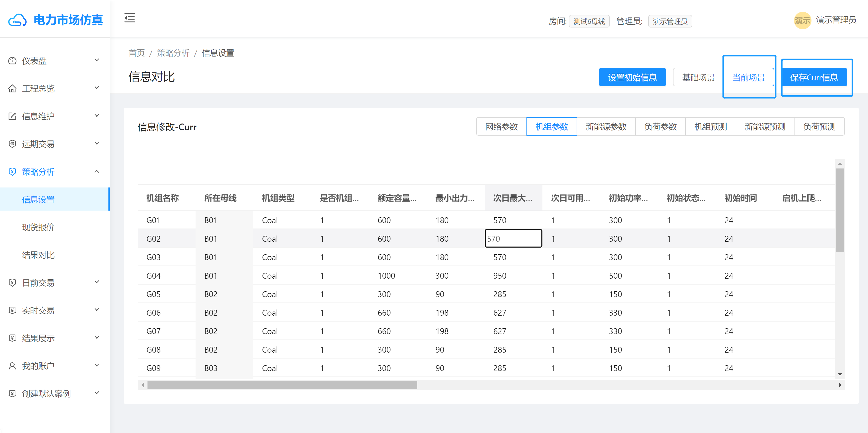Screen dimensions: 868x433
Task: Expand the 远期交易 menu chevron
Action: point(97,144)
